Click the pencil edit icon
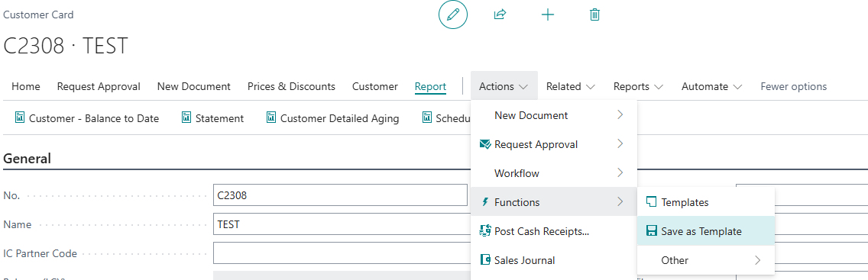This screenshot has height=280, width=868. pos(453,15)
